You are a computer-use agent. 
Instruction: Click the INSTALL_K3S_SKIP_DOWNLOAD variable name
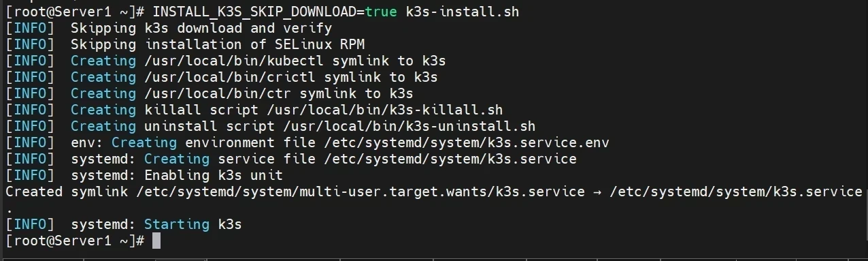pyautogui.click(x=254, y=12)
